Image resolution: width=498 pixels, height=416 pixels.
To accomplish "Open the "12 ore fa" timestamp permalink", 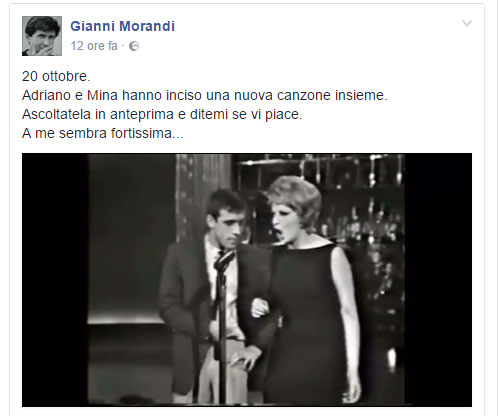I will (94, 46).
